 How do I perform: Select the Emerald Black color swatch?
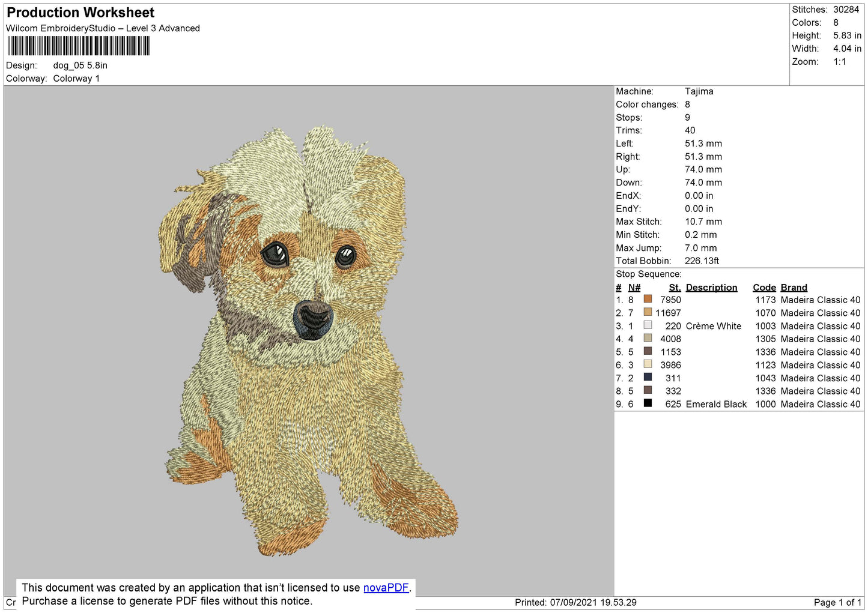point(648,403)
